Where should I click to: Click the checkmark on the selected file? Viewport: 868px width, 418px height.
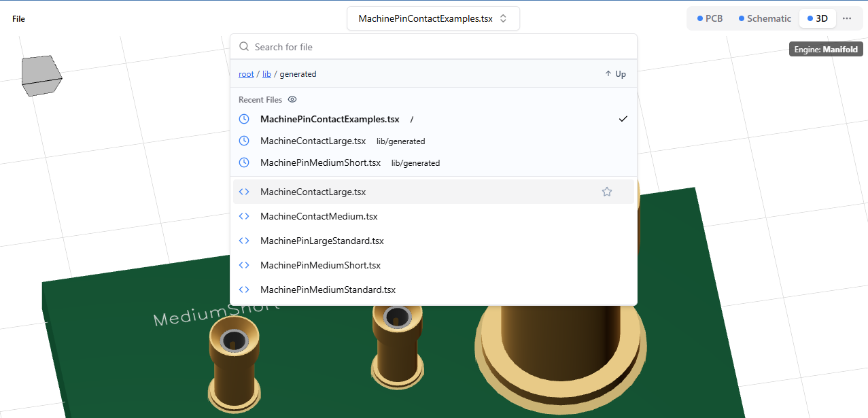[x=623, y=119]
